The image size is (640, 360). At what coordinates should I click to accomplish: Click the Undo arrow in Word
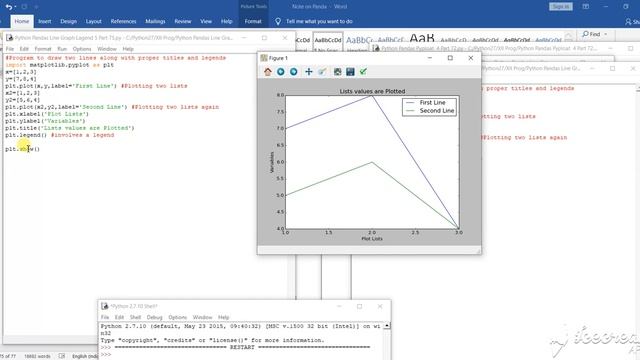pos(9,7)
